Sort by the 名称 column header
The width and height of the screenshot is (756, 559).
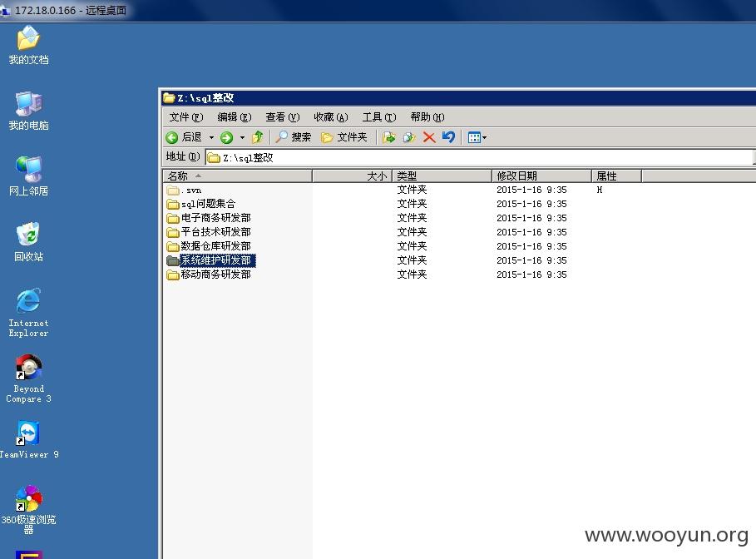tap(238, 176)
